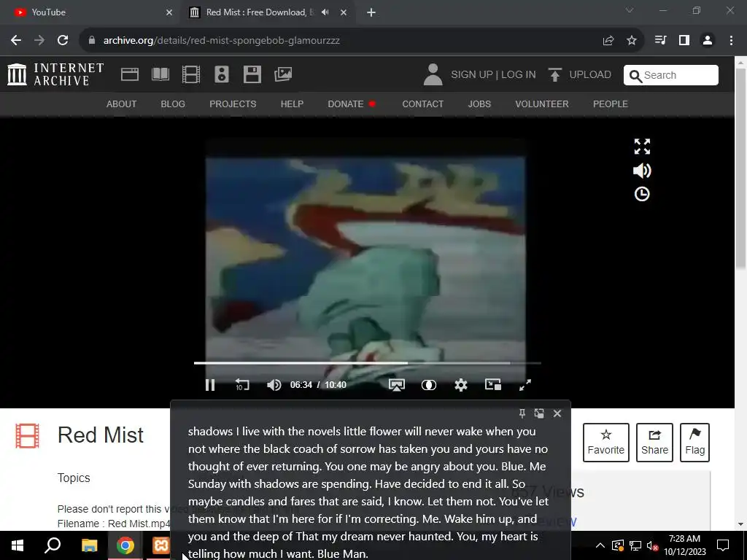This screenshot has width=747, height=560.
Task: Open File Explorer from taskbar
Action: click(x=89, y=545)
